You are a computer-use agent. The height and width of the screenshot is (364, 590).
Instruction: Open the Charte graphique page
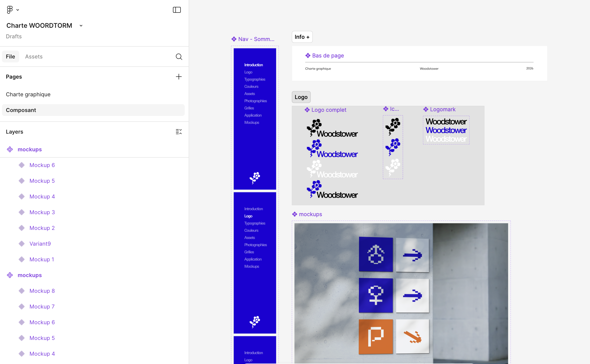28,94
